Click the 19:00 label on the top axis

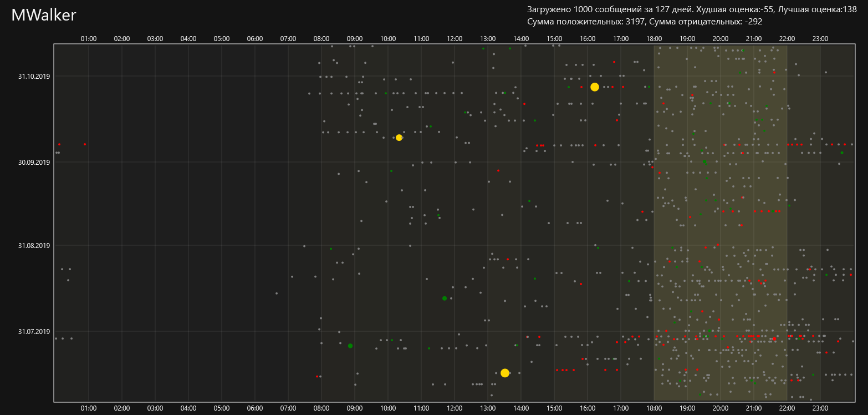pyautogui.click(x=687, y=38)
